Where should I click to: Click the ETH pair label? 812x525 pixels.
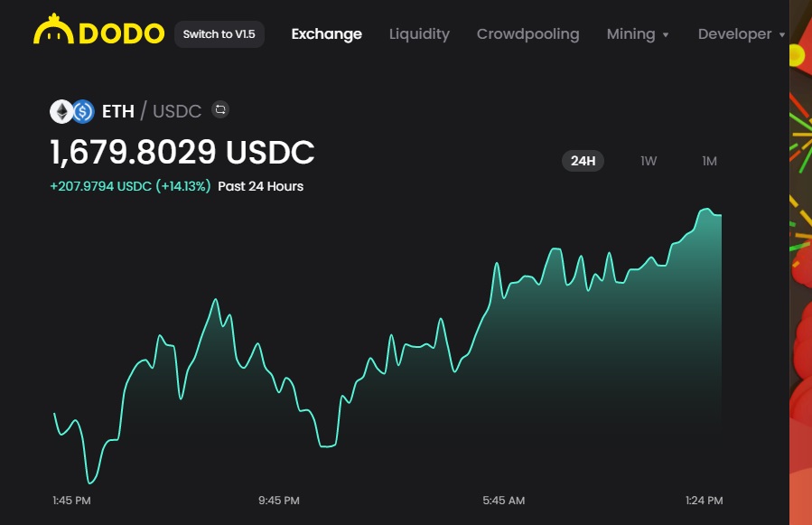(x=118, y=111)
